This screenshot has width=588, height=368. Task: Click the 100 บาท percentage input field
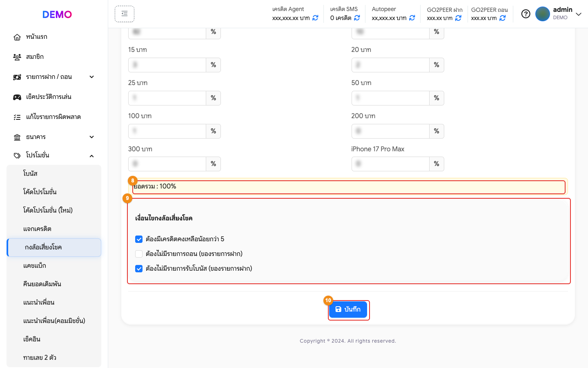tap(167, 131)
